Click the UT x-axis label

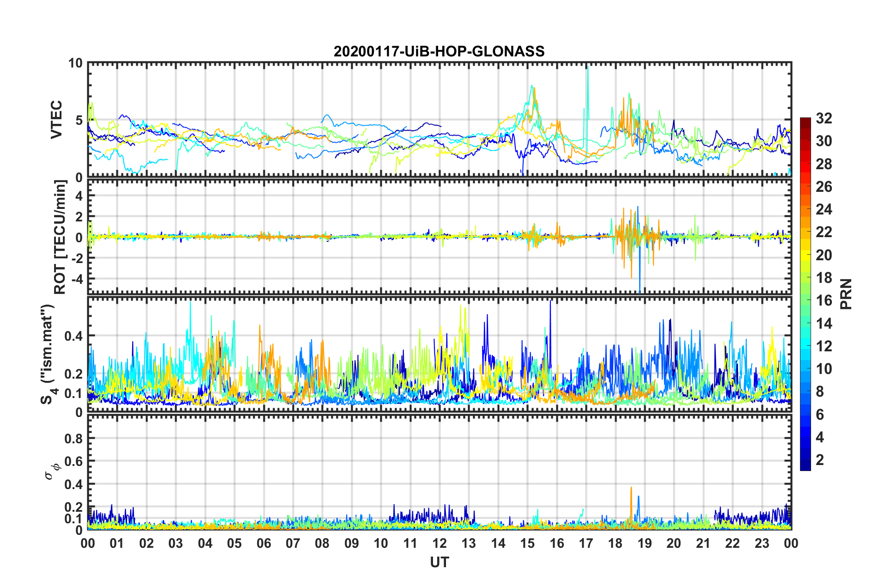439,562
